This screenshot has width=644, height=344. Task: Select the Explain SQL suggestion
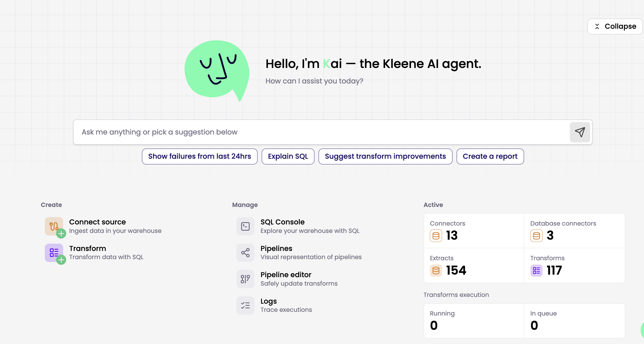point(288,156)
